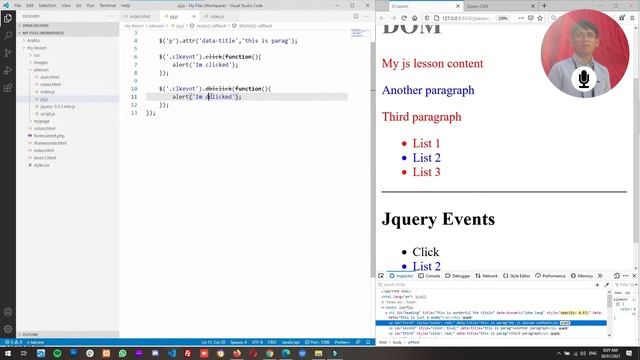The image size is (640, 360).
Task: Open the File menu in VS Code
Action: click(18, 5)
